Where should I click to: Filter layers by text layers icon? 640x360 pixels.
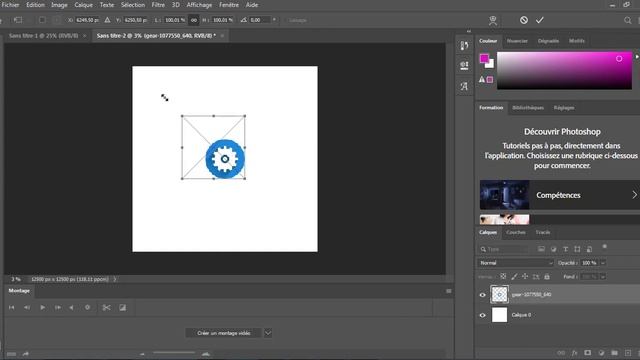click(x=565, y=249)
